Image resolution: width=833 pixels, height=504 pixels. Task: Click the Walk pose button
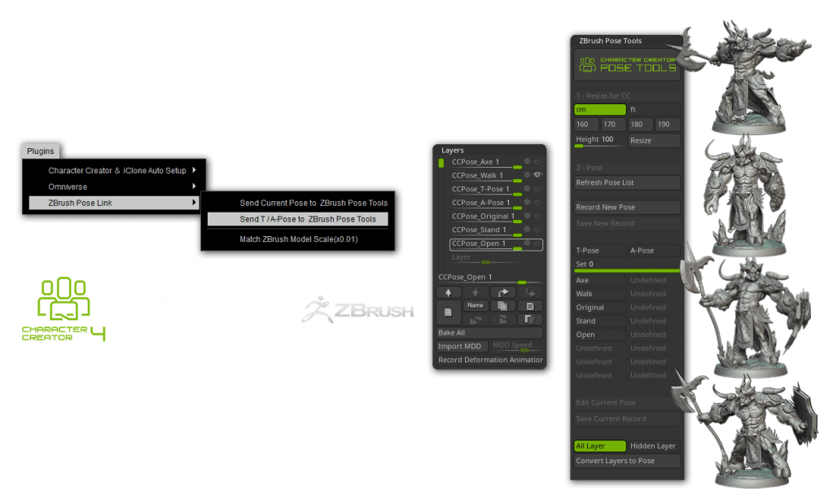pyautogui.click(x=600, y=294)
